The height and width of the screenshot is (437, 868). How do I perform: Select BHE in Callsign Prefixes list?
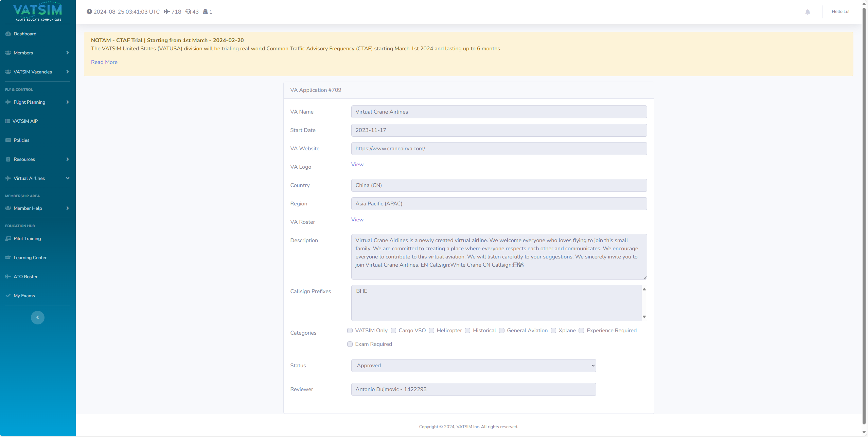[362, 291]
